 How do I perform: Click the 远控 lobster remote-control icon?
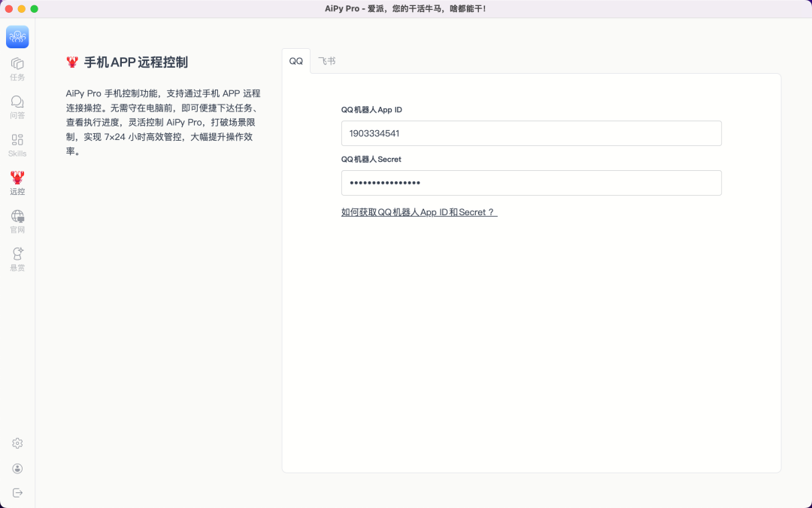coord(17,181)
